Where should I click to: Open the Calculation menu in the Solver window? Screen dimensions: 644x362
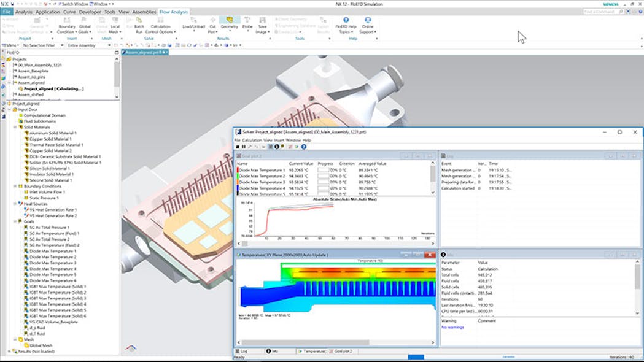(x=252, y=140)
